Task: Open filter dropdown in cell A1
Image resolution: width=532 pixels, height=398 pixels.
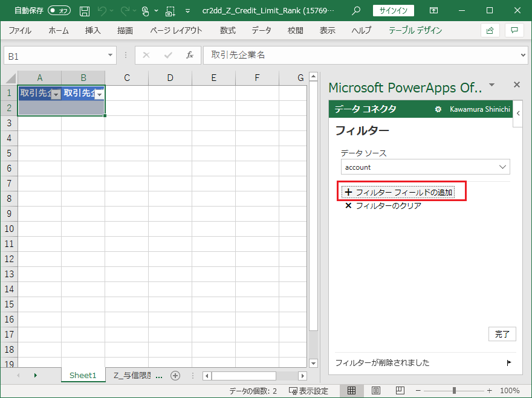Action: 56,95
